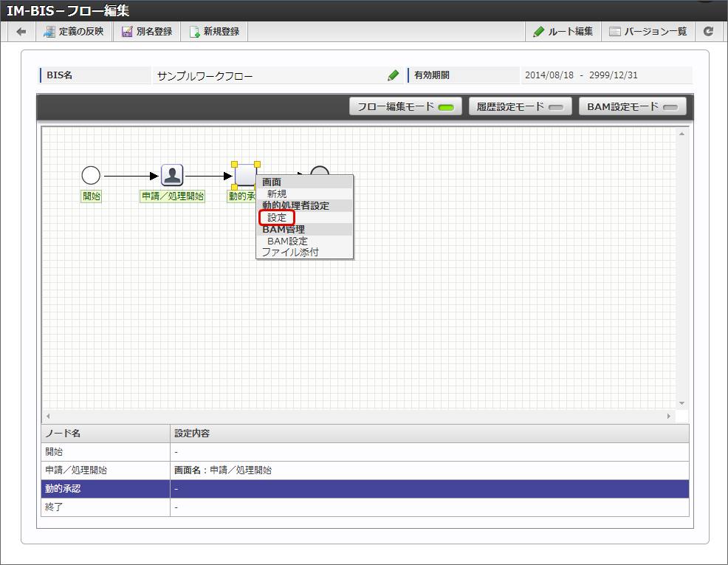Viewport: 728px width, 565px height.
Task: Click the ノード名 column header
Action: coord(106,433)
